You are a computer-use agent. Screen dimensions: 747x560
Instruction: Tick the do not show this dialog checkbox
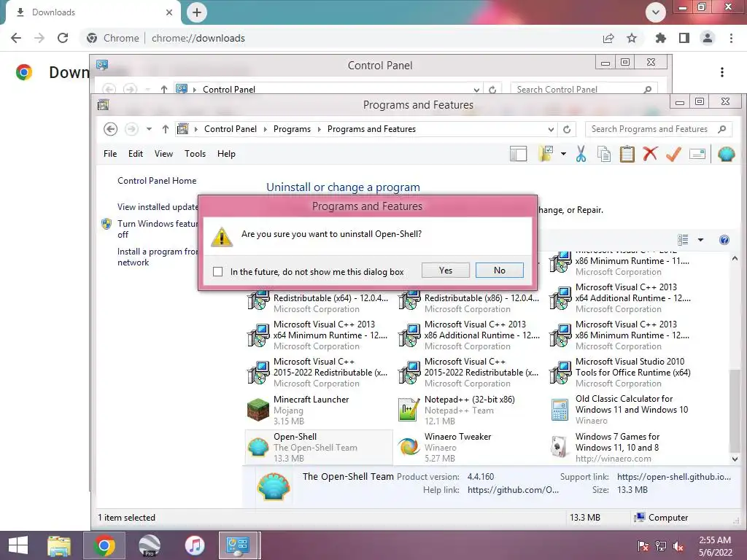[217, 271]
